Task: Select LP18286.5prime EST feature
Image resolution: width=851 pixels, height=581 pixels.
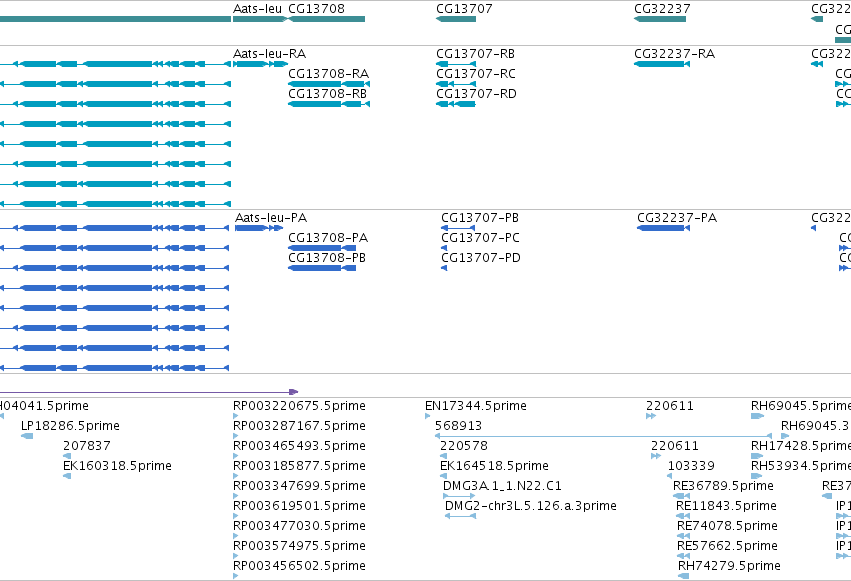Action: click(70, 426)
